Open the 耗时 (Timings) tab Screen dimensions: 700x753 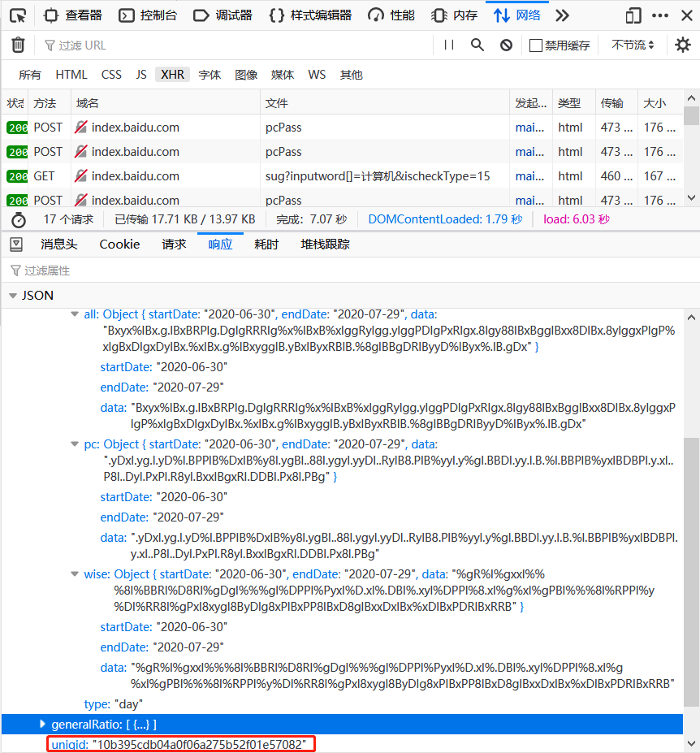click(266, 244)
